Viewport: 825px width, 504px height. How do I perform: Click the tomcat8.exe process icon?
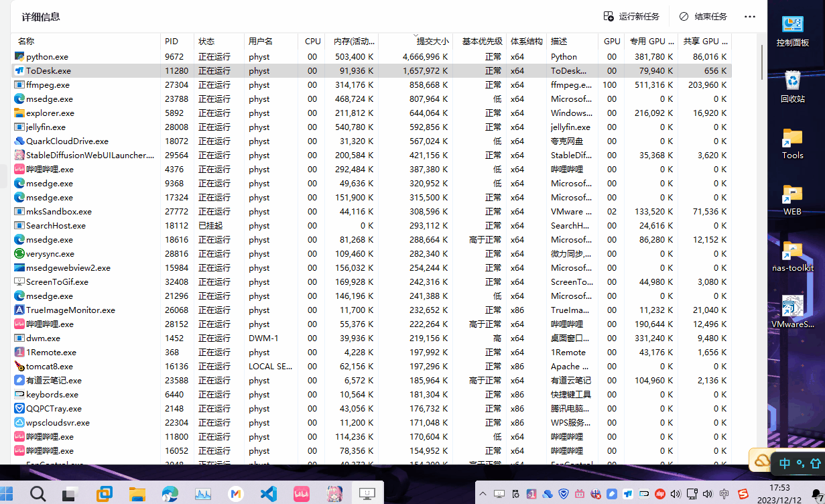[19, 367]
